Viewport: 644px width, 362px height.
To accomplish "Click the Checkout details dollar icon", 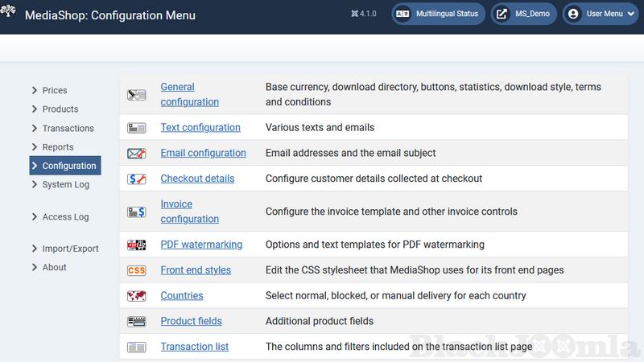I will [x=136, y=179].
